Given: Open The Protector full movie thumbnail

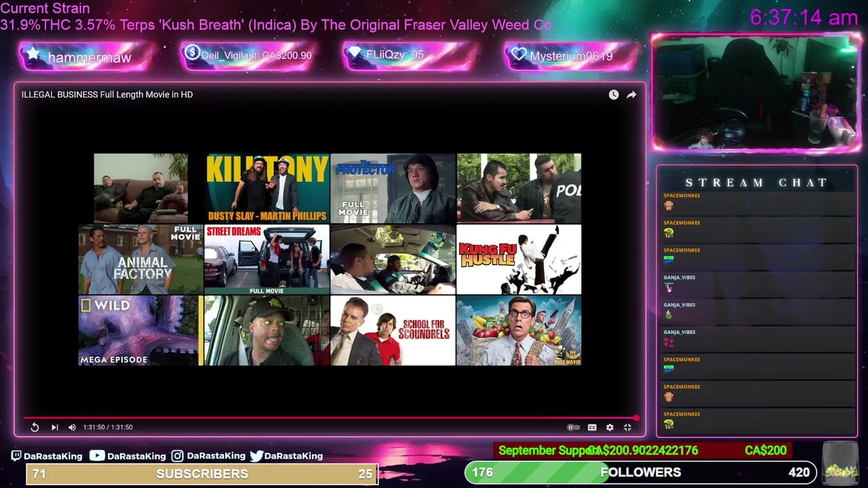Looking at the screenshot, I should [393, 188].
